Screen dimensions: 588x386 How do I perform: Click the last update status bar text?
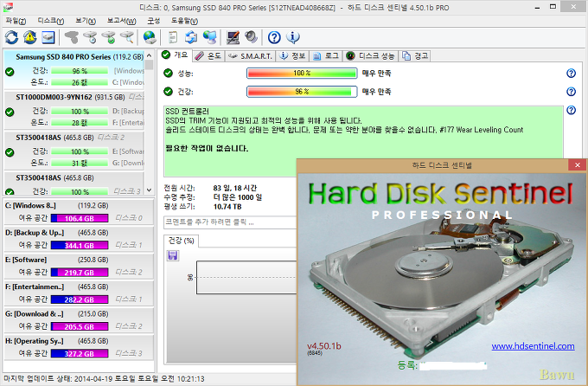pos(104,379)
